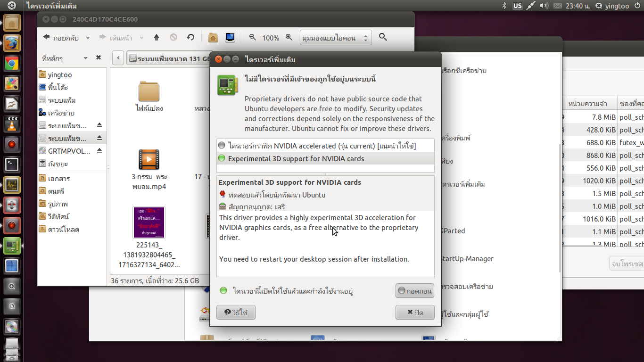The height and width of the screenshot is (362, 644).
Task: Open the มุมมองแบบไอคอน view mode combo box
Action: click(x=336, y=38)
